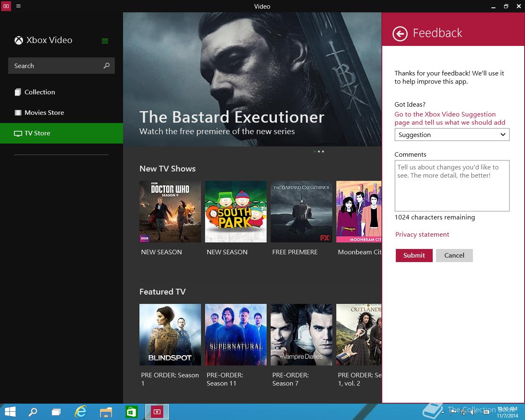This screenshot has width=525, height=420.
Task: Click in the Comments text box
Action: coord(452,186)
